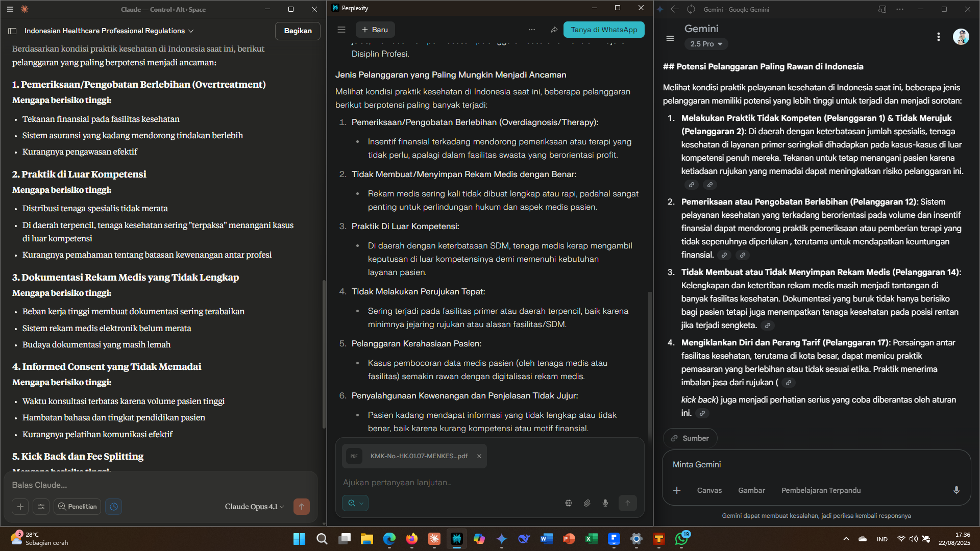Open Gemini 2.5 Pro model dropdown
The height and width of the screenshot is (551, 980).
pos(706,44)
